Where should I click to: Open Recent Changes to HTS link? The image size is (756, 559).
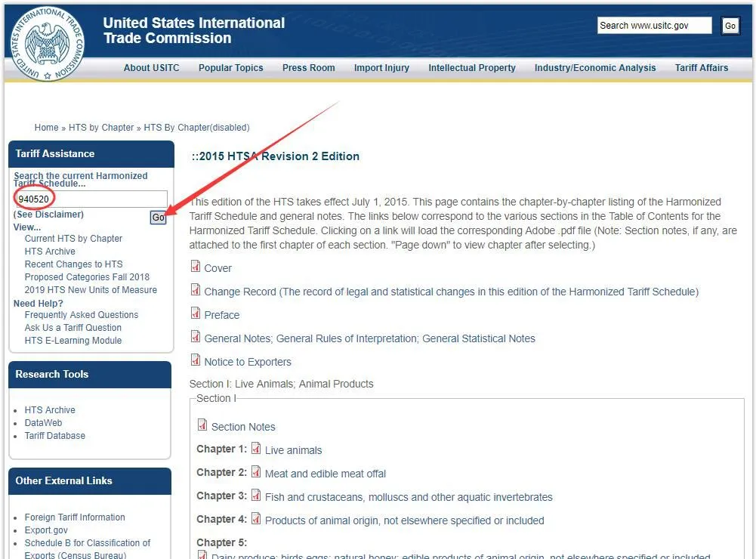(74, 264)
